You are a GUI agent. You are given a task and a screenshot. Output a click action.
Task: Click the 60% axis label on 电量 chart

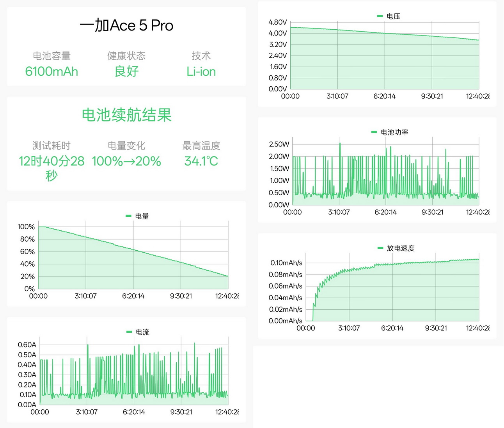pos(27,251)
